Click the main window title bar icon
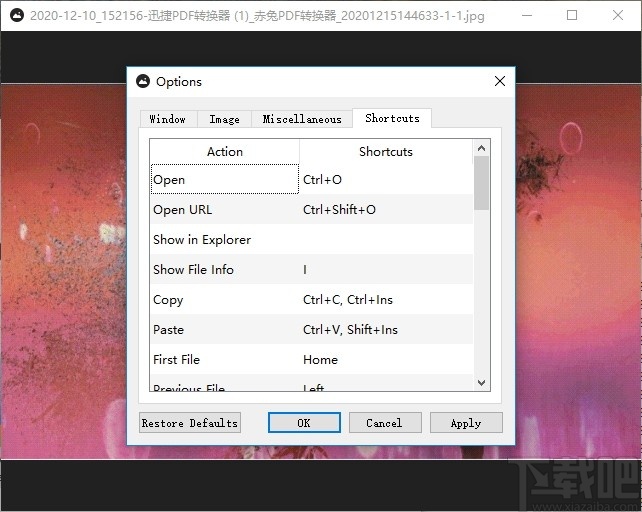The height and width of the screenshot is (512, 642). click(17, 16)
